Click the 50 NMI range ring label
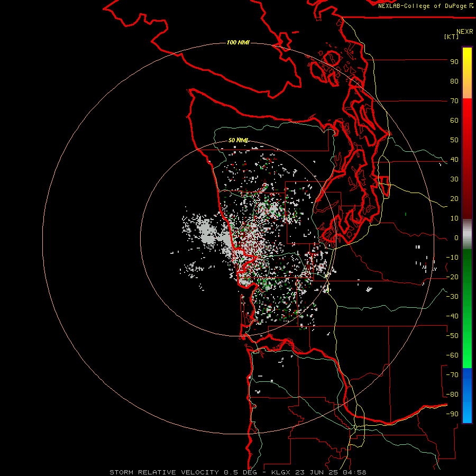The width and height of the screenshot is (476, 476). click(239, 140)
